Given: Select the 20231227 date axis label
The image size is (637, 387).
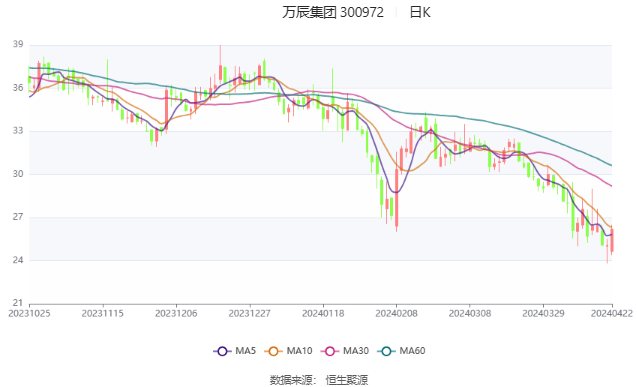Looking at the screenshot, I should click(x=249, y=313).
